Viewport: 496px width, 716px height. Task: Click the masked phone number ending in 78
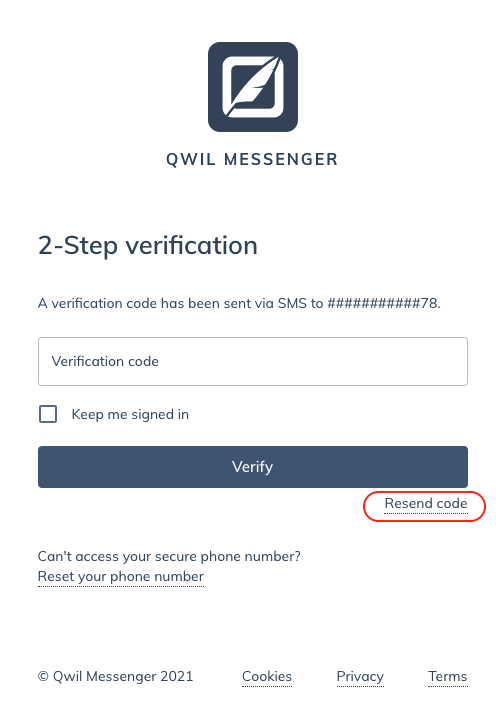point(383,303)
